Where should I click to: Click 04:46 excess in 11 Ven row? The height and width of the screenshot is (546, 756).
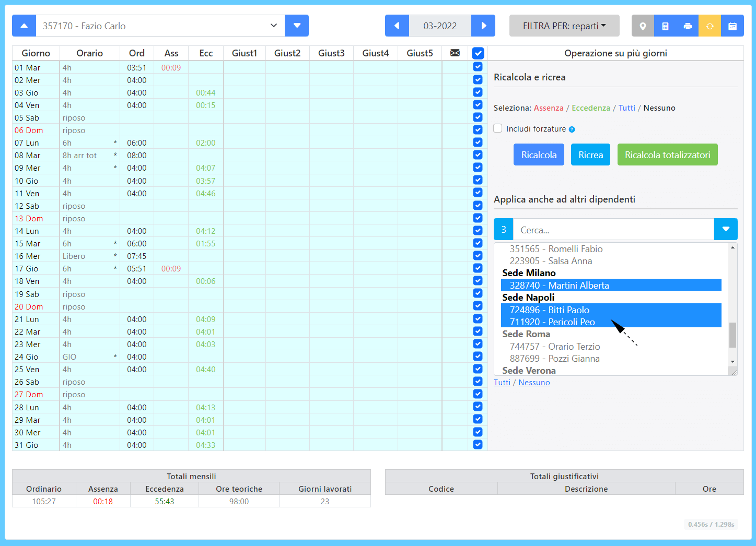205,193
